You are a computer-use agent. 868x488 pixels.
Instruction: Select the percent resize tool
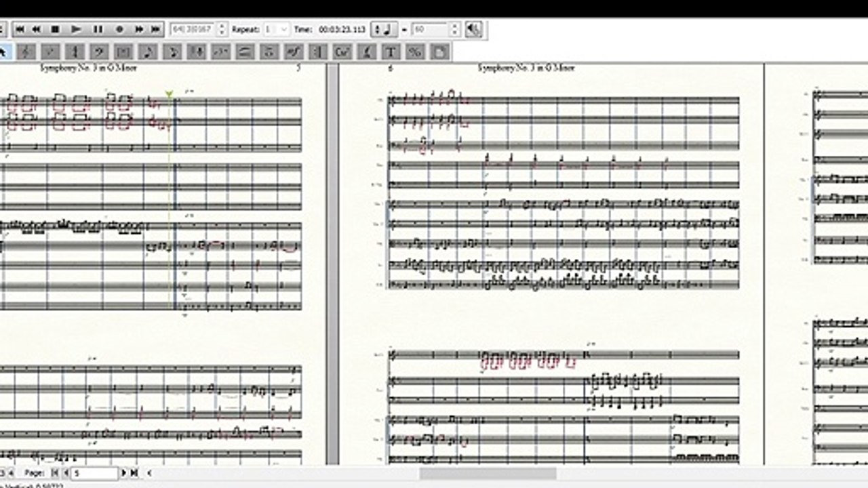415,52
